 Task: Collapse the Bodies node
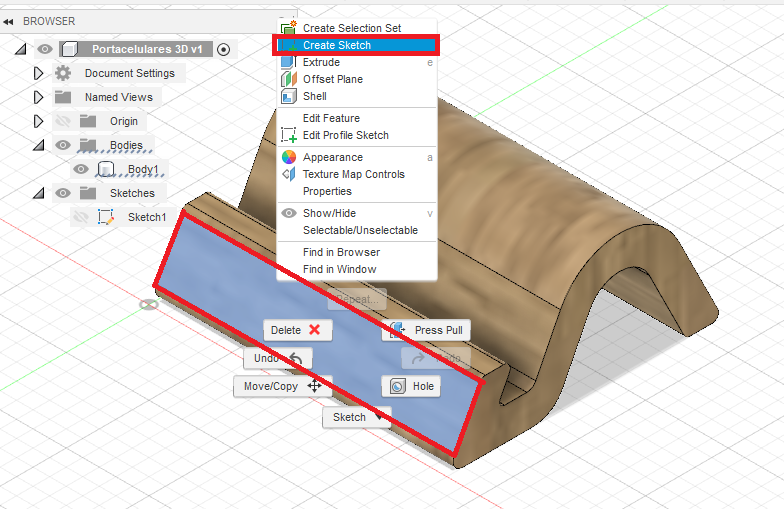point(38,145)
